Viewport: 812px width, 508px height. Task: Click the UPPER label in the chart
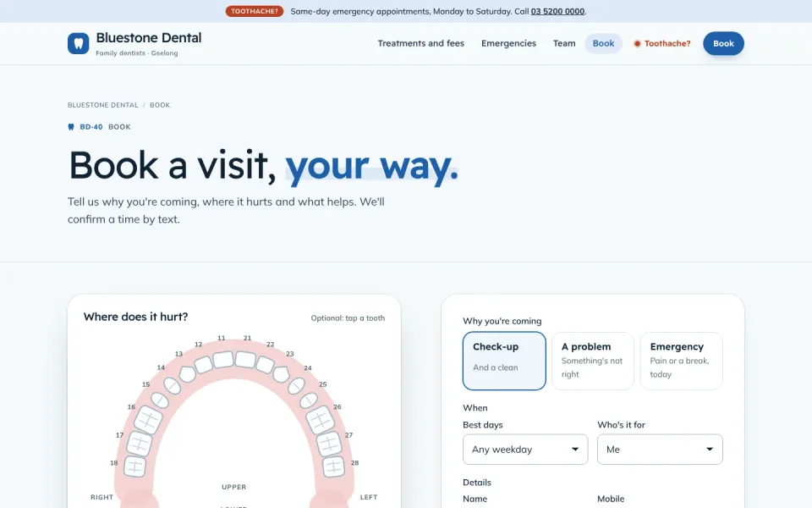tap(234, 487)
